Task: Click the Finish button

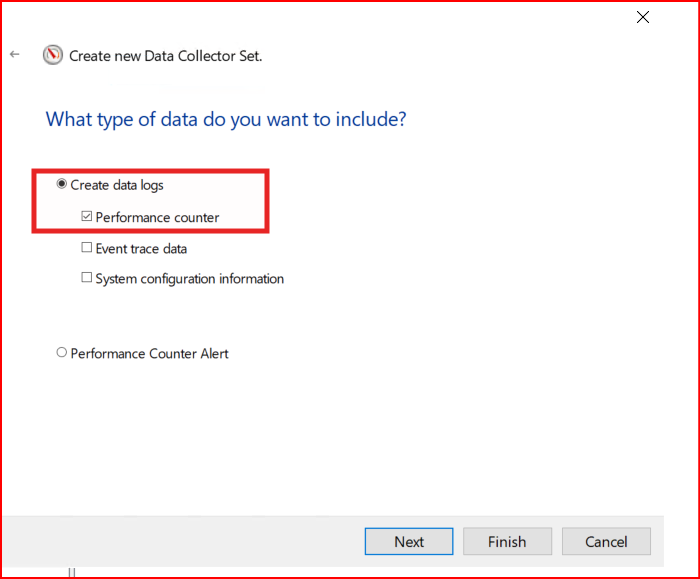Action: click(507, 541)
